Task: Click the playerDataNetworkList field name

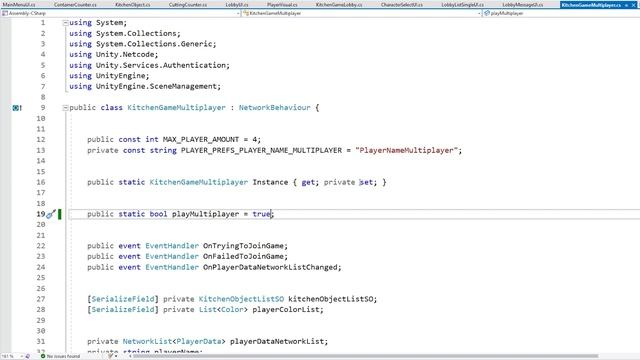Action: pyautogui.click(x=277, y=341)
